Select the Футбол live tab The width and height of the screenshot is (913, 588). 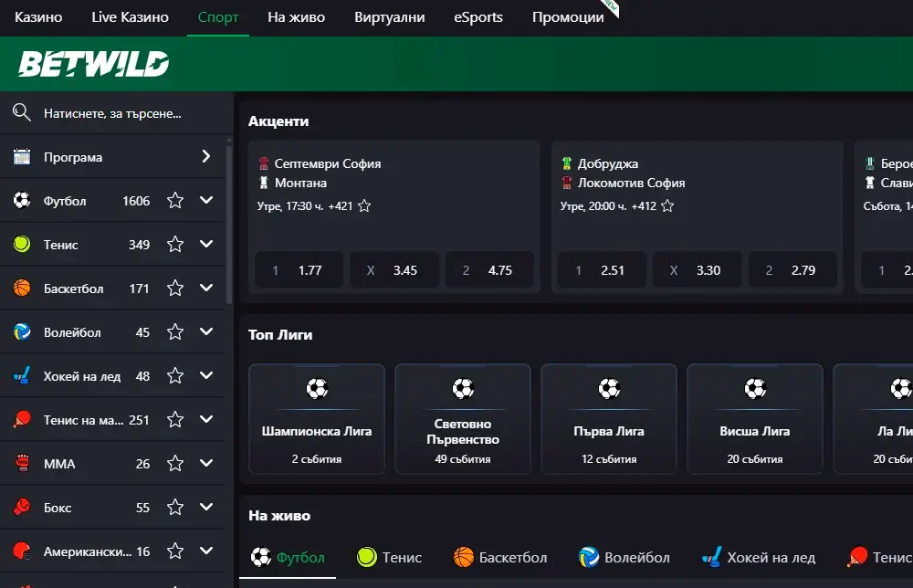288,557
